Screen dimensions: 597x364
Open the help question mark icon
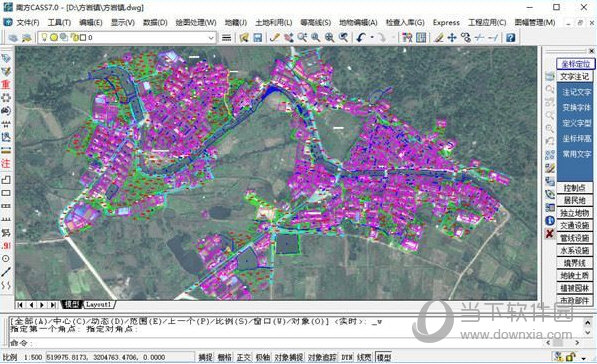pos(510,37)
